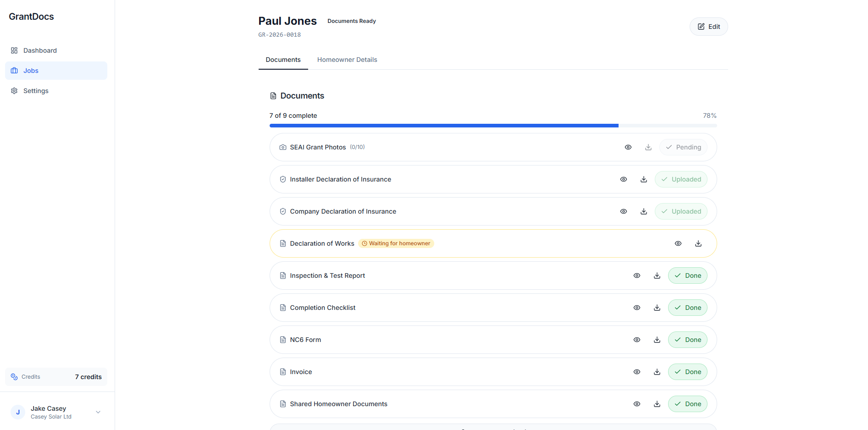Click the Declaration of Works row title
Screen dimensions: 868x430
tap(322, 243)
